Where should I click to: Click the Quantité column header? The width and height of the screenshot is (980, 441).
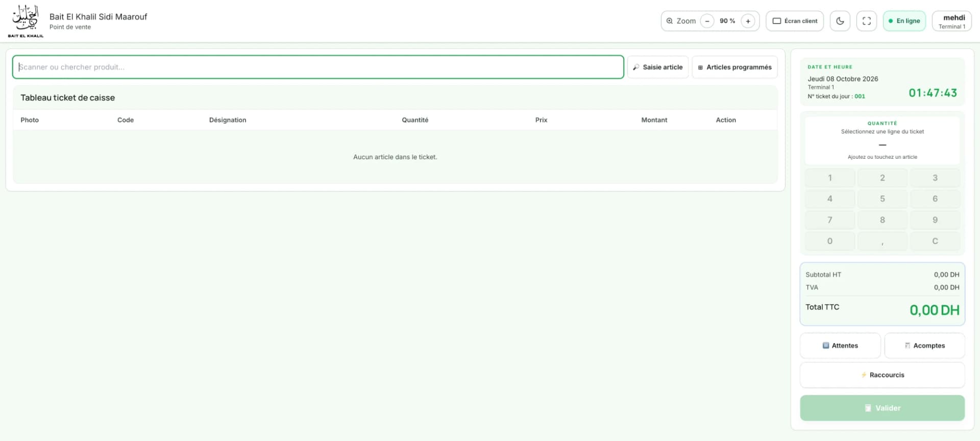click(x=415, y=120)
